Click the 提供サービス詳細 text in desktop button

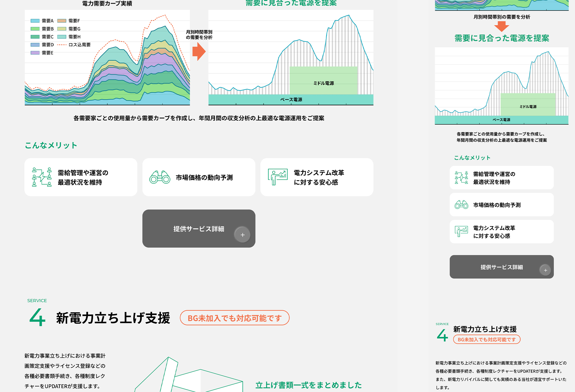(x=199, y=229)
